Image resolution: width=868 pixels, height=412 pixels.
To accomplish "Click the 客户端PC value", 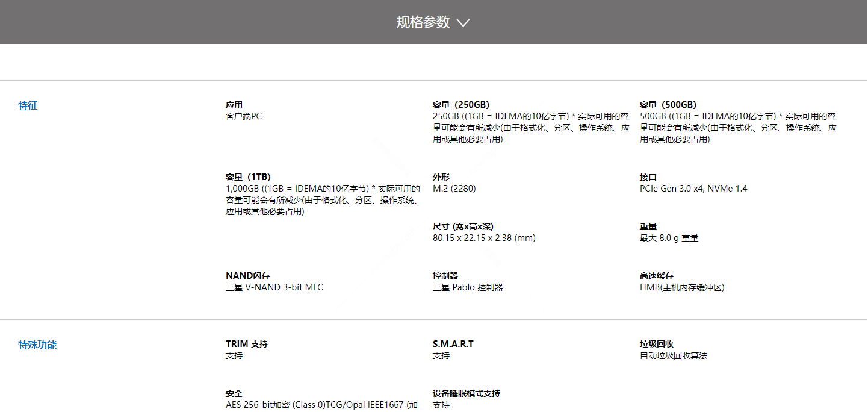I will coord(244,116).
